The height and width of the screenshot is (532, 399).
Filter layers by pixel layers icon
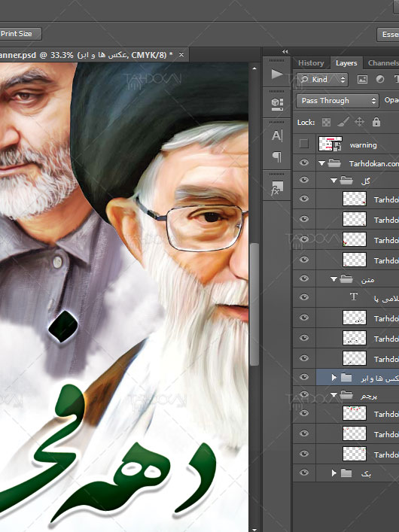point(362,80)
